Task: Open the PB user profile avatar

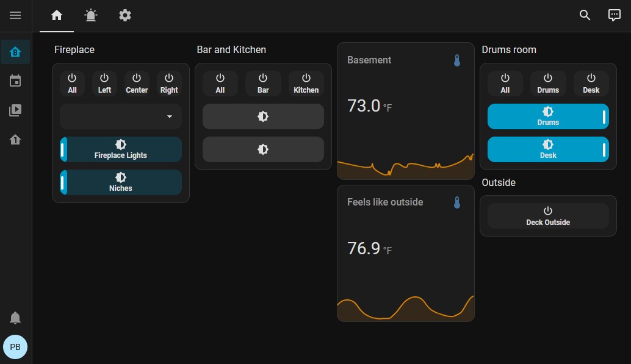Action: tap(15, 347)
